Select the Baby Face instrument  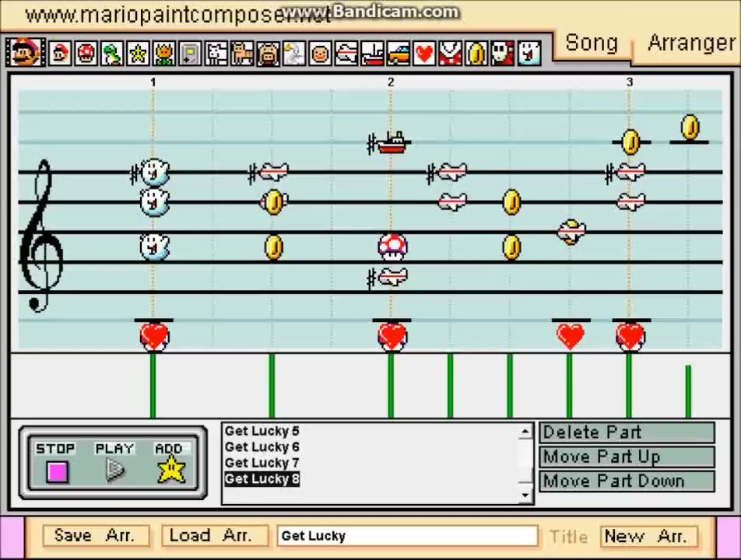coord(320,53)
